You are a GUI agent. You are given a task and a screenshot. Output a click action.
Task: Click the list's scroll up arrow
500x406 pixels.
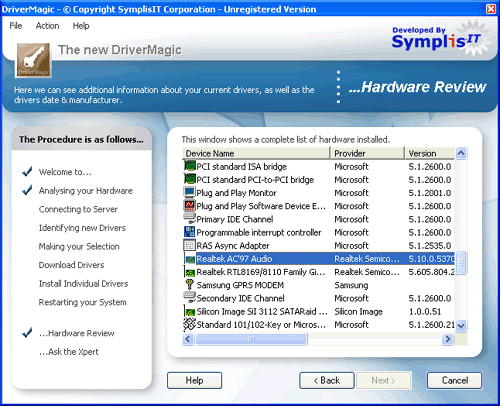tap(461, 153)
